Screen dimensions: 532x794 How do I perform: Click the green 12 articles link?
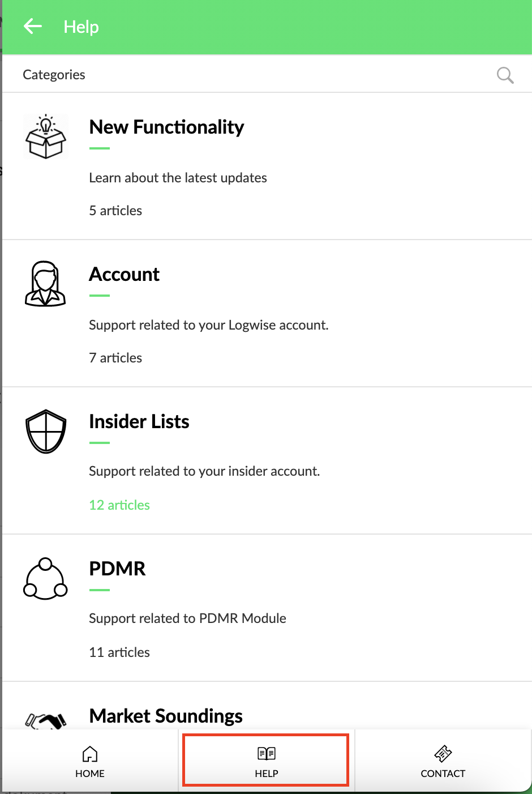pyautogui.click(x=119, y=505)
